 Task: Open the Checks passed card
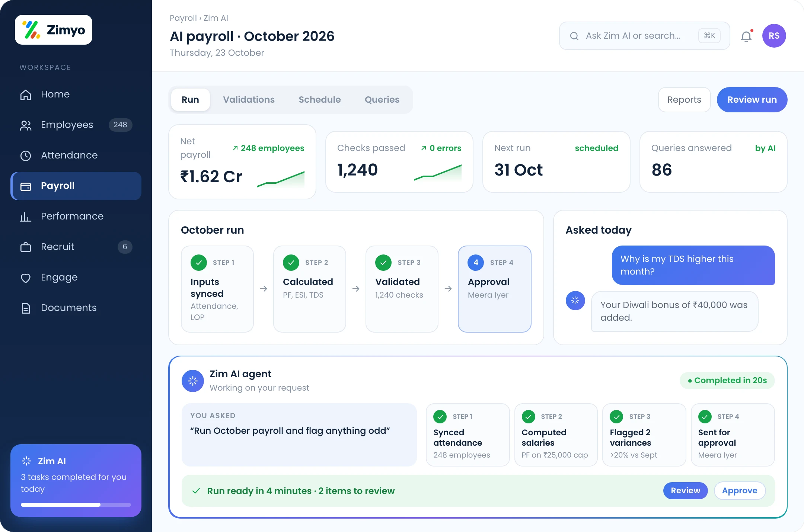[399, 162]
